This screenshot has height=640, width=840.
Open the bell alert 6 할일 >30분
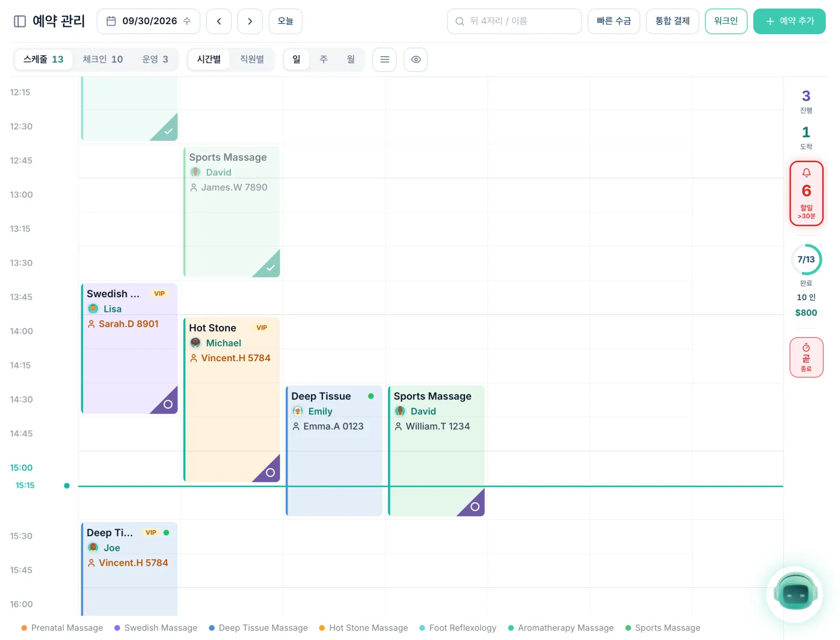[x=806, y=193]
